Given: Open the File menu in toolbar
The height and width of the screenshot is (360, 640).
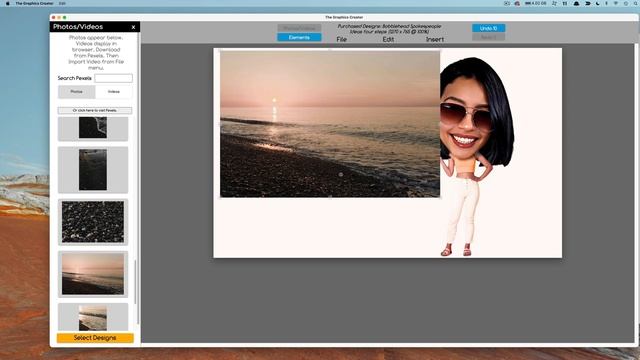Looking at the screenshot, I should pos(342,40).
